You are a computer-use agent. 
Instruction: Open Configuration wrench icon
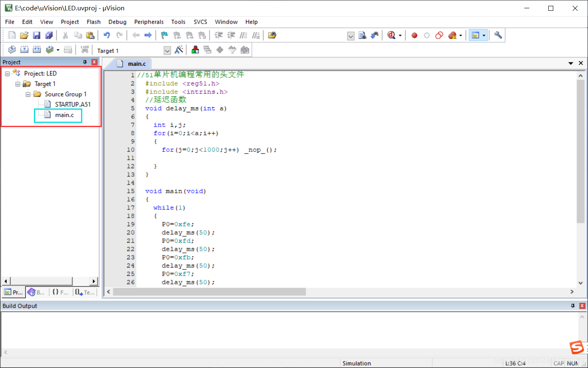pos(498,36)
